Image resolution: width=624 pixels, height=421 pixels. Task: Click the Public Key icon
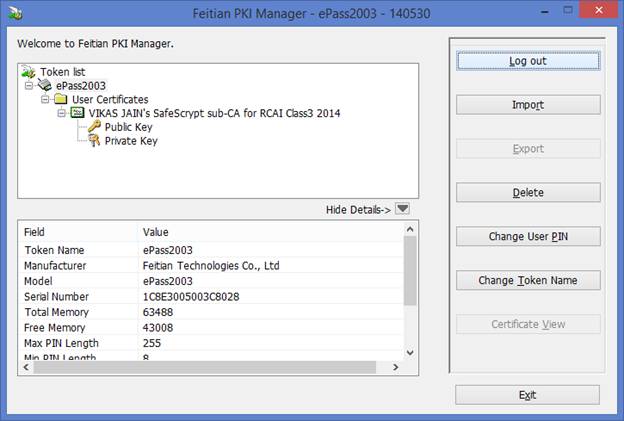coord(94,127)
